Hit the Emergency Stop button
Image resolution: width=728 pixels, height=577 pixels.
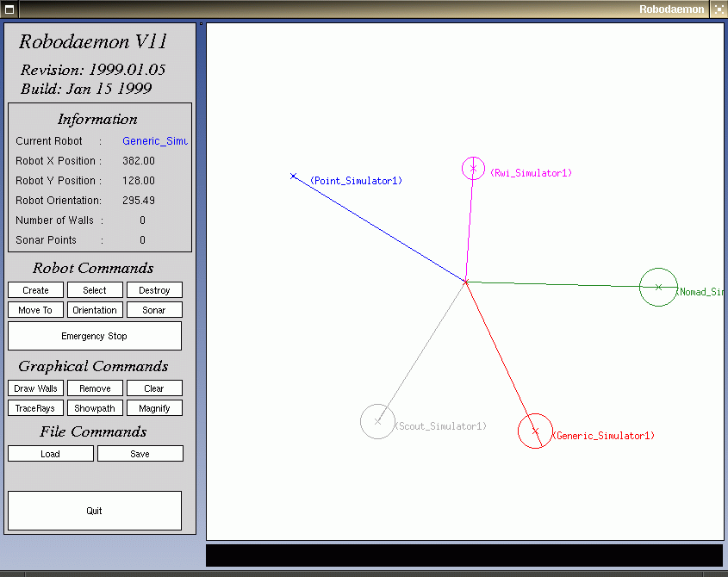[x=95, y=336]
